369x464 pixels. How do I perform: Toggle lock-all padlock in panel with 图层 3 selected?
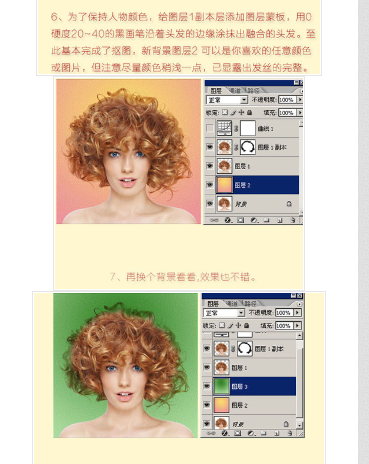246,325
